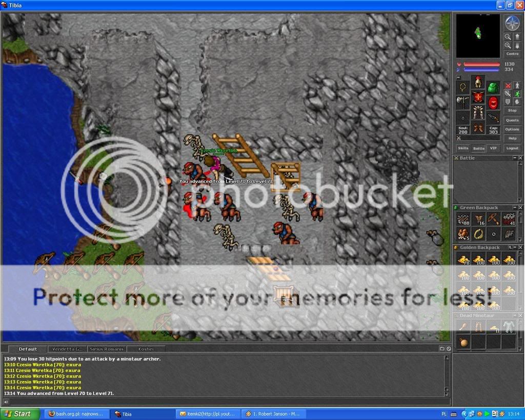Click the Logout button
Image resolution: width=525 pixels, height=420 pixels.
pos(512,148)
